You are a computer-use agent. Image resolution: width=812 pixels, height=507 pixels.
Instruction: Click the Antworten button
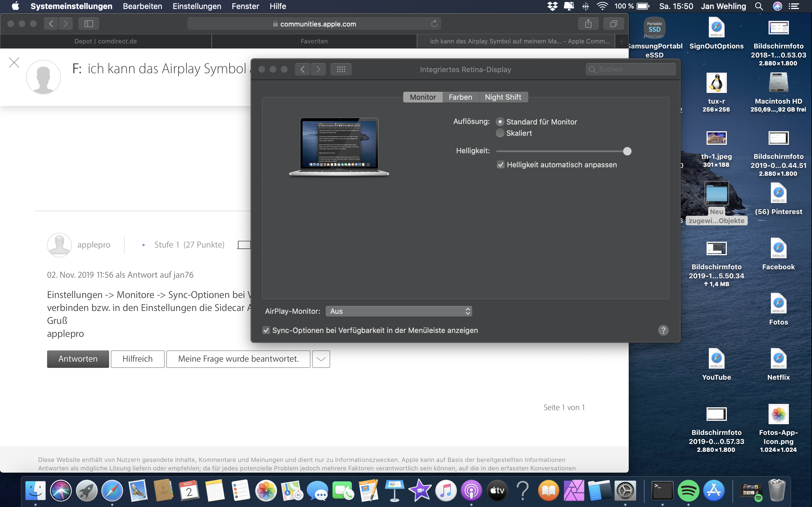[x=78, y=359]
